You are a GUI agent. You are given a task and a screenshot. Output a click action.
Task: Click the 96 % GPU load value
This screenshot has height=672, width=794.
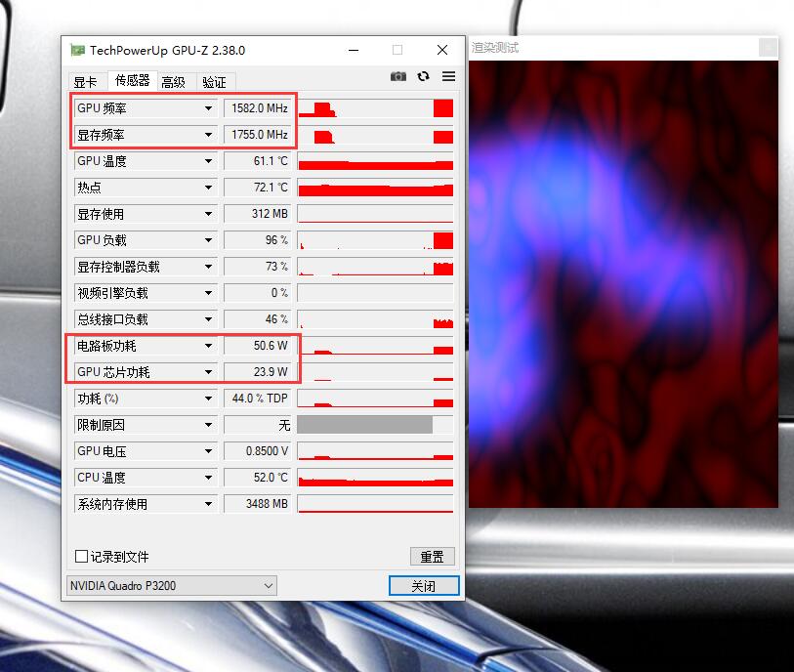(257, 240)
